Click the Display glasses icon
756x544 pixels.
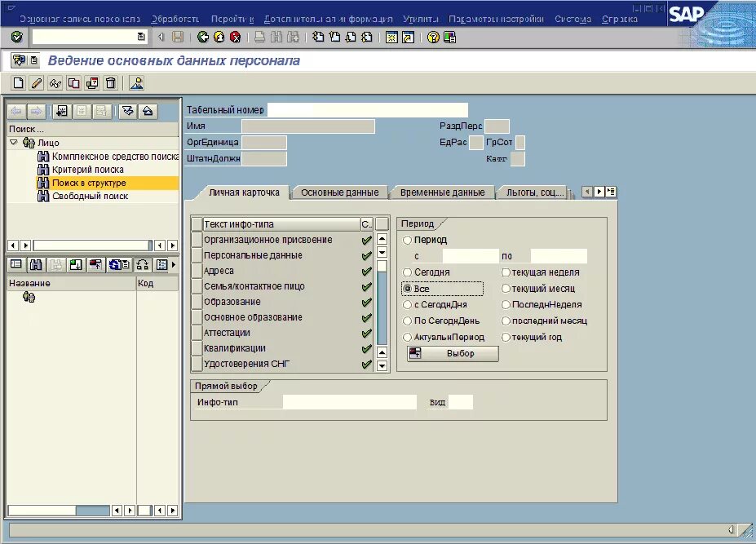click(55, 83)
